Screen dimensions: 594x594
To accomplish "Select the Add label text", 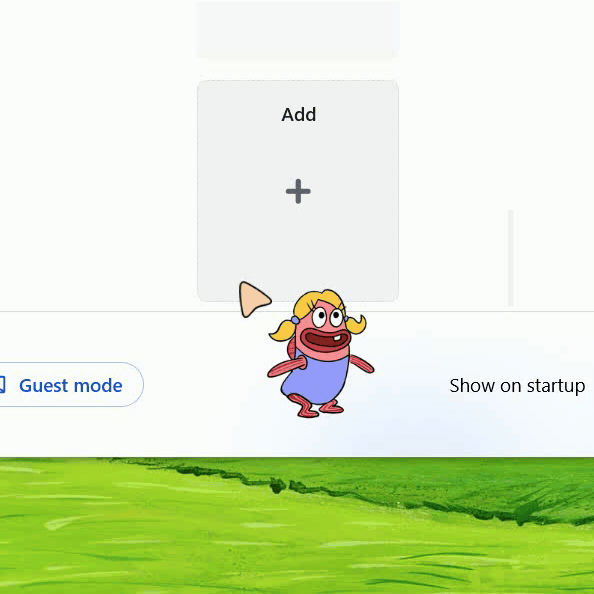I will coord(299,114).
